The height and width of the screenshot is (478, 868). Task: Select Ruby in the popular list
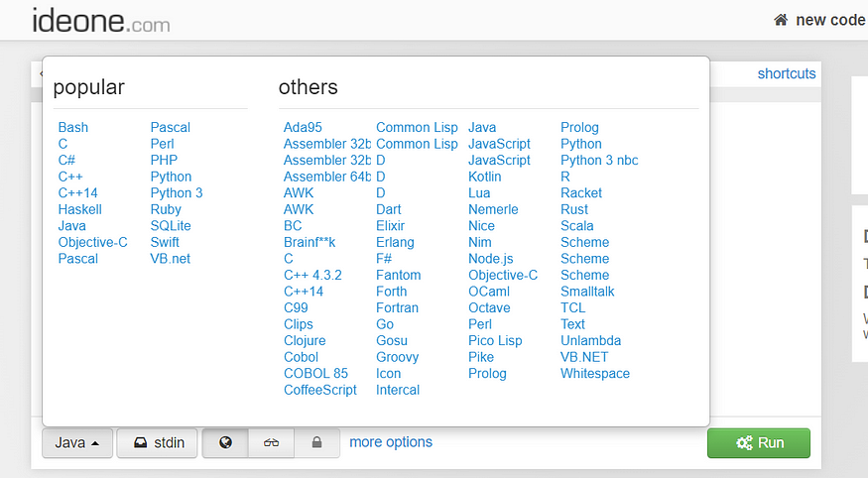point(166,209)
